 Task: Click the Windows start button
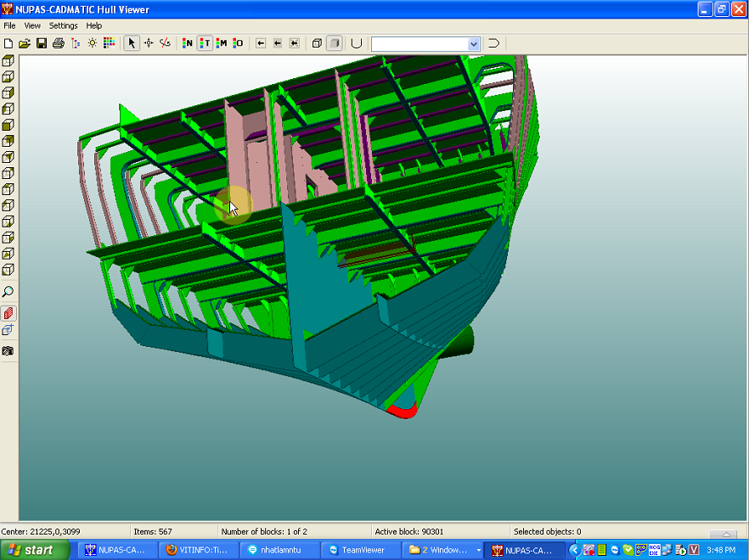click(34, 550)
